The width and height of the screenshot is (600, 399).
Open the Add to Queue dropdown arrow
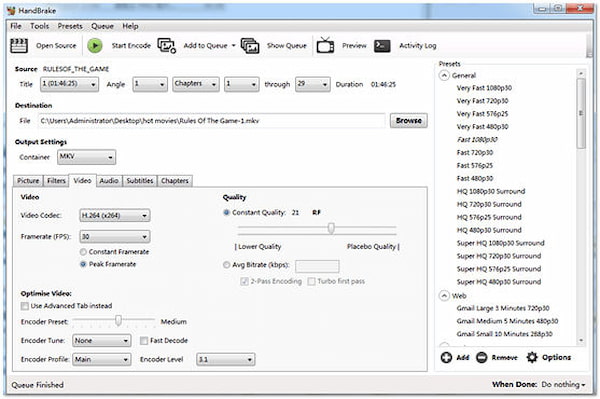(233, 46)
